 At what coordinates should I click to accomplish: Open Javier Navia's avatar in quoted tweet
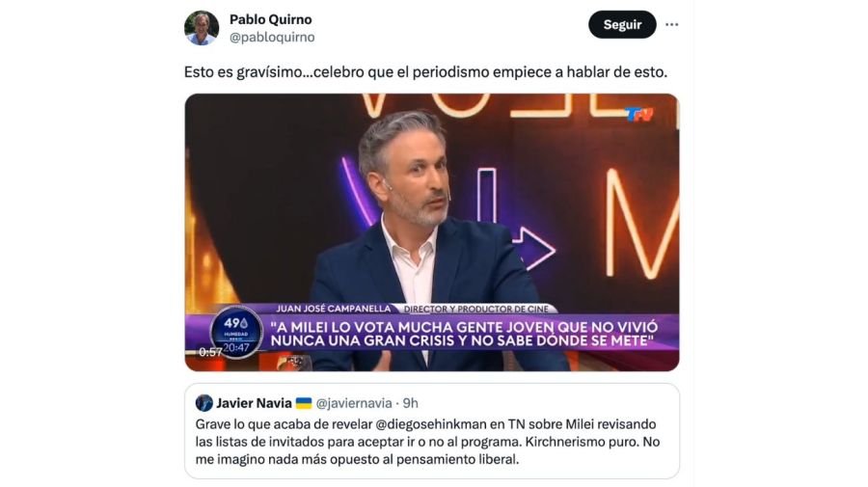coord(204,403)
